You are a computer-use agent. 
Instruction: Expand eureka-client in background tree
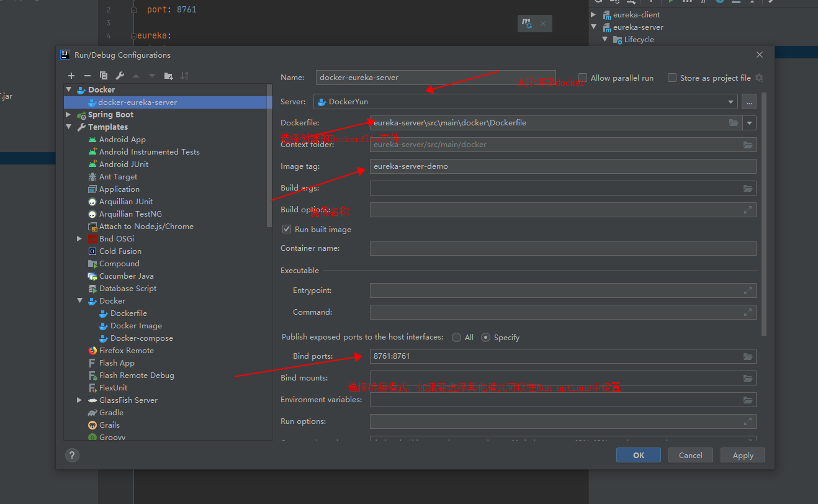click(593, 14)
